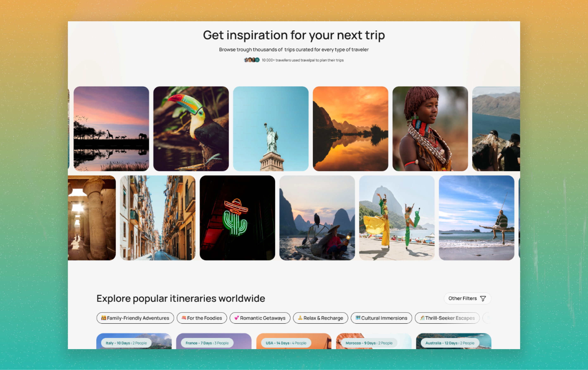
Task: Click the map emoji on Cultural Immersions
Action: pyautogui.click(x=358, y=318)
